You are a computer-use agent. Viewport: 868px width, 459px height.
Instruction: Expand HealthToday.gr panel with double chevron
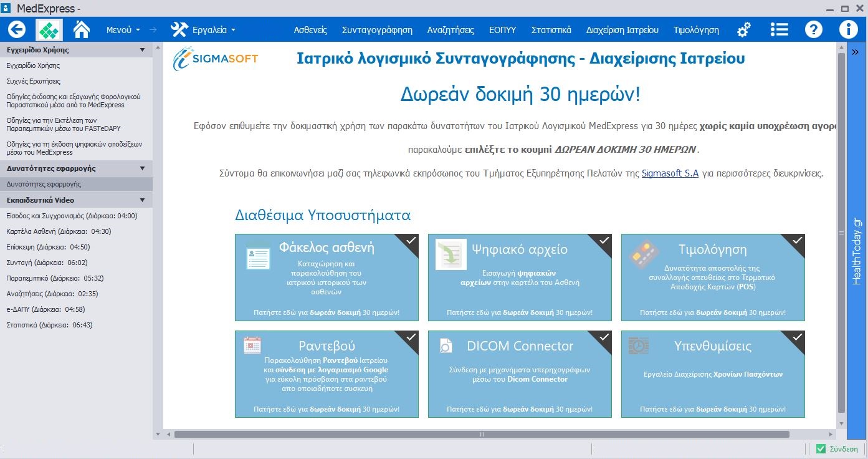(x=856, y=52)
